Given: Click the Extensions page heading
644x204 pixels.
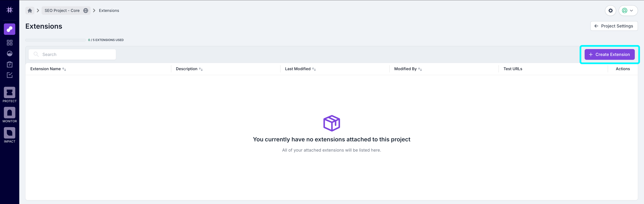Looking at the screenshot, I should tap(44, 26).
